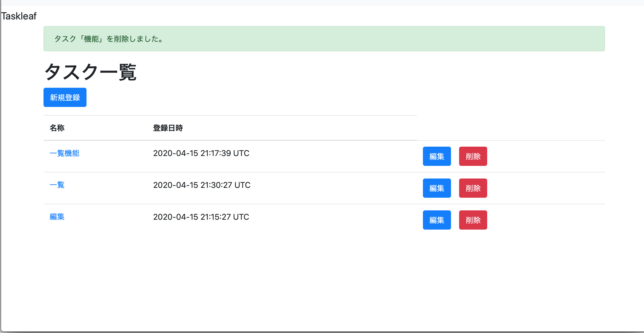The height and width of the screenshot is (333, 644).
Task: Delete the task named 編集
Action: tap(473, 220)
